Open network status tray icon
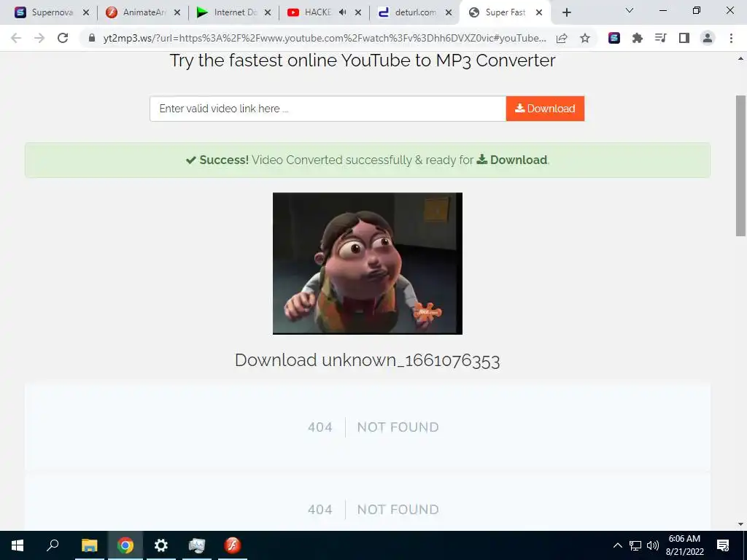This screenshot has height=560, width=747. tap(635, 545)
